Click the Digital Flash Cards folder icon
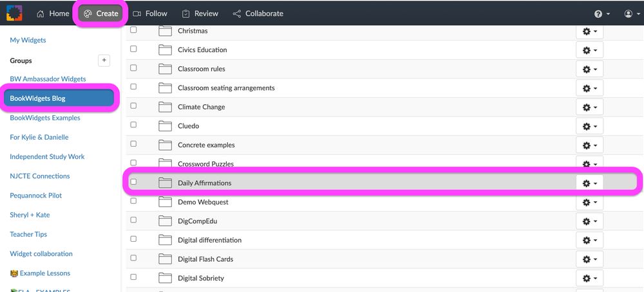The height and width of the screenshot is (292, 644). tap(165, 259)
